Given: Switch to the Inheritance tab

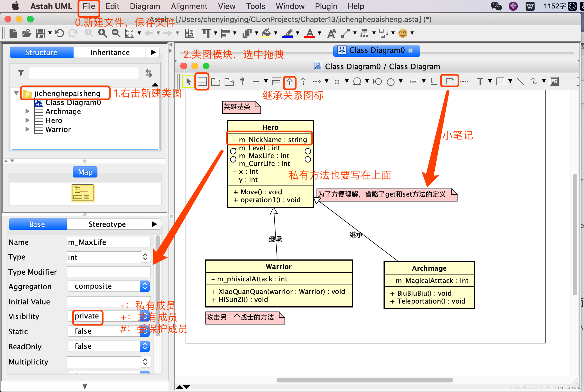Looking at the screenshot, I should (110, 53).
